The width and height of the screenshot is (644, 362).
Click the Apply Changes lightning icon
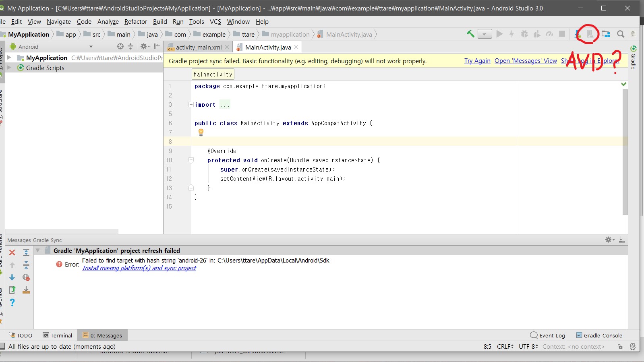coord(511,34)
